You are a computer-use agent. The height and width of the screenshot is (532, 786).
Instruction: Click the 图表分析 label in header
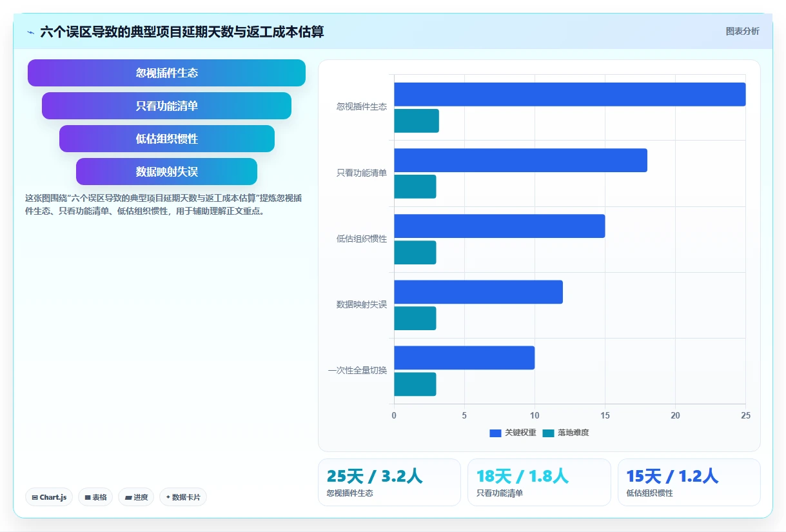click(742, 31)
